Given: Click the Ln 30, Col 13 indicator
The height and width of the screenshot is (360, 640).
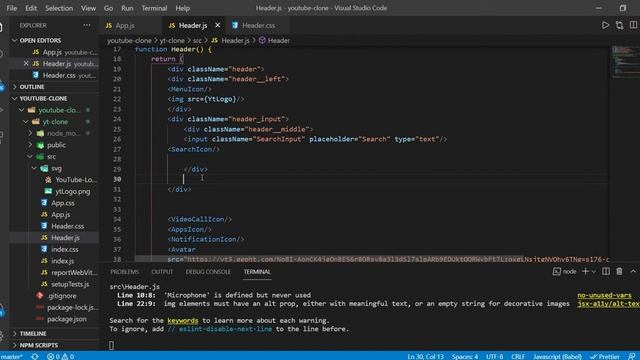Looking at the screenshot, I should [425, 356].
